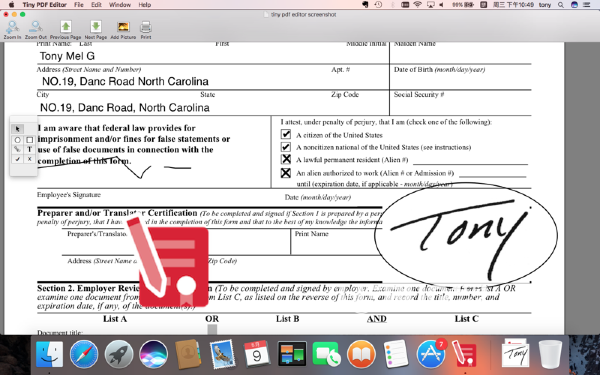Go to Next Page

click(x=96, y=30)
